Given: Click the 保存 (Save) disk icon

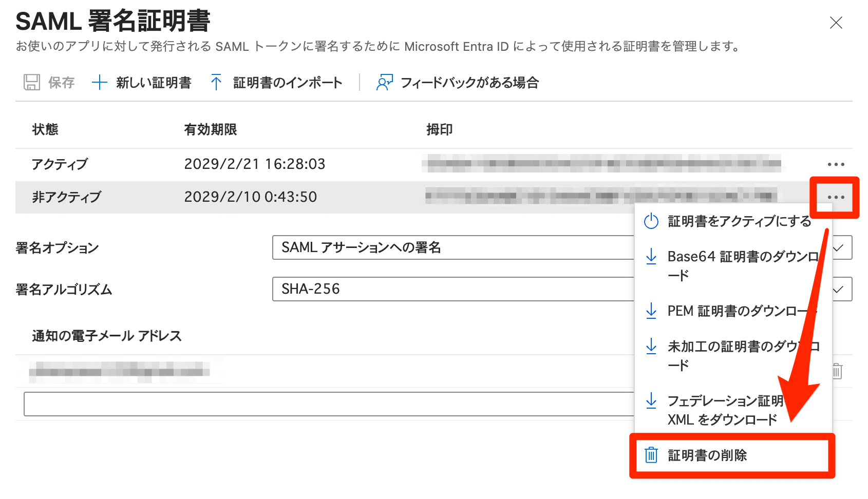Looking at the screenshot, I should point(31,82).
